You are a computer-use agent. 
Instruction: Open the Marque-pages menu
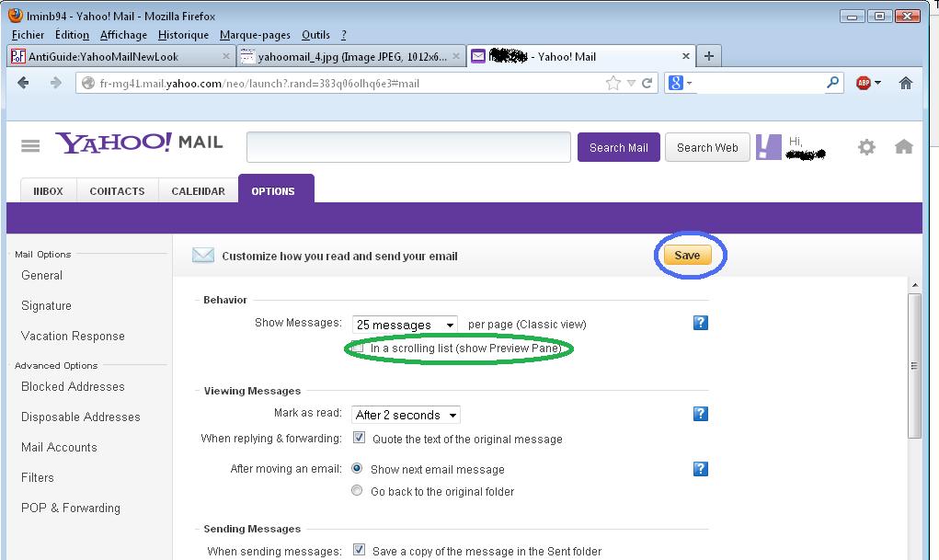click(x=255, y=35)
